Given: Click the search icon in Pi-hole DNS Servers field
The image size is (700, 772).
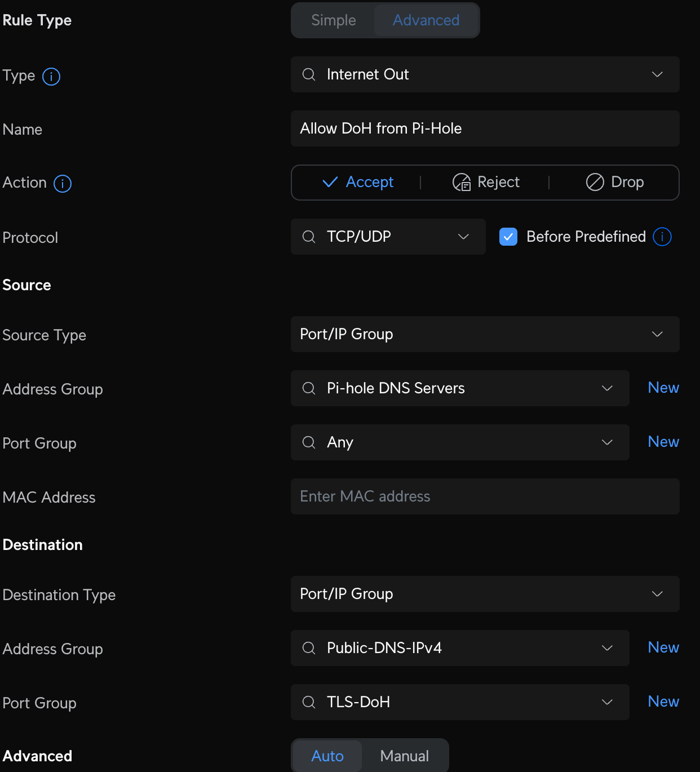Looking at the screenshot, I should (x=309, y=388).
